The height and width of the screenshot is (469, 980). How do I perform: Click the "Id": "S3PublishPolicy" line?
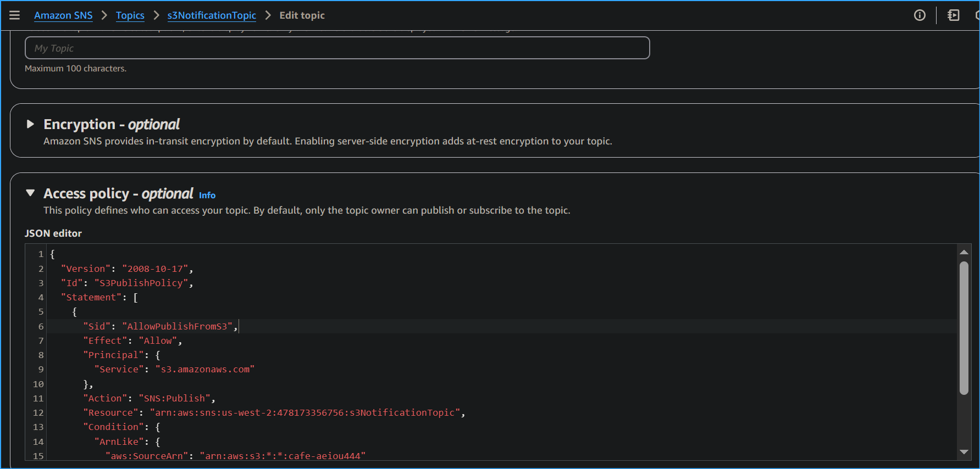[x=127, y=283]
